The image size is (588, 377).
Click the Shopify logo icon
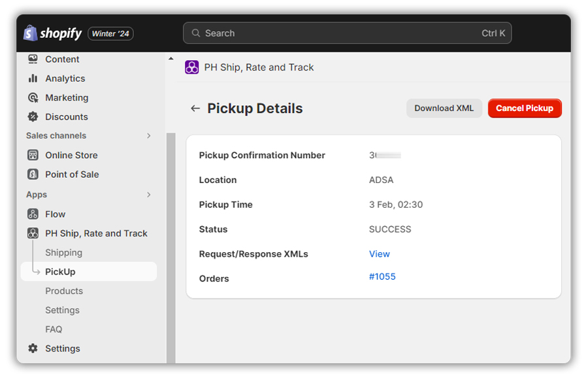(30, 33)
